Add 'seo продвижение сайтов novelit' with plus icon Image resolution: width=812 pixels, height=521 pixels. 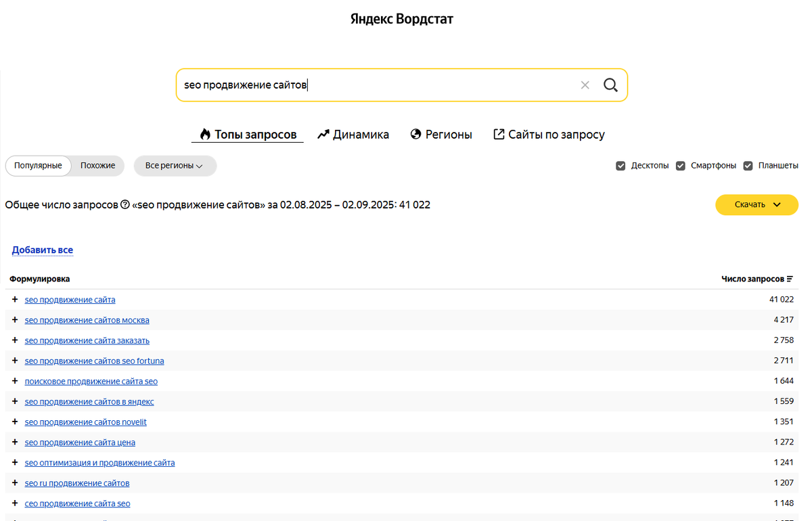[x=15, y=422]
